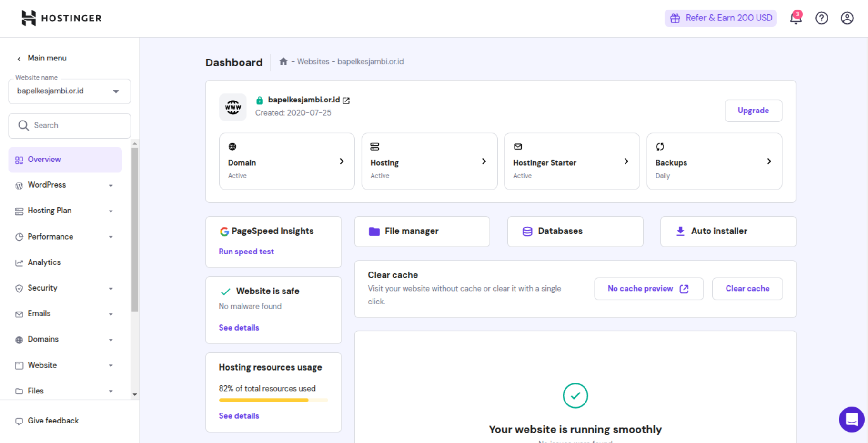Click the gift icon in Refer & Earn
This screenshot has width=868, height=443.
(x=675, y=18)
